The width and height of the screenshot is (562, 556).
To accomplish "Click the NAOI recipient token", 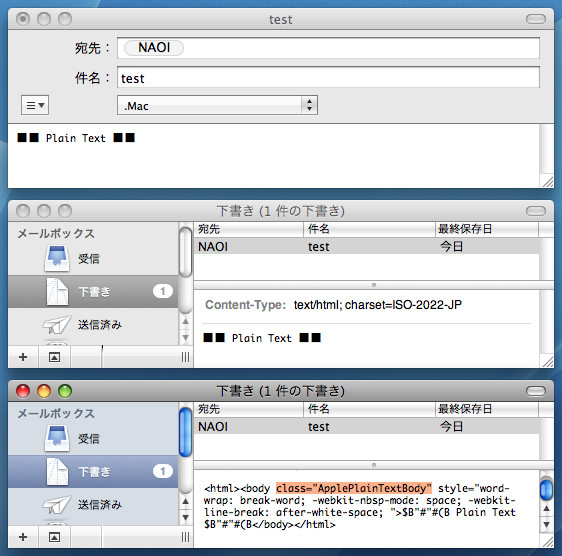I will click(x=154, y=48).
